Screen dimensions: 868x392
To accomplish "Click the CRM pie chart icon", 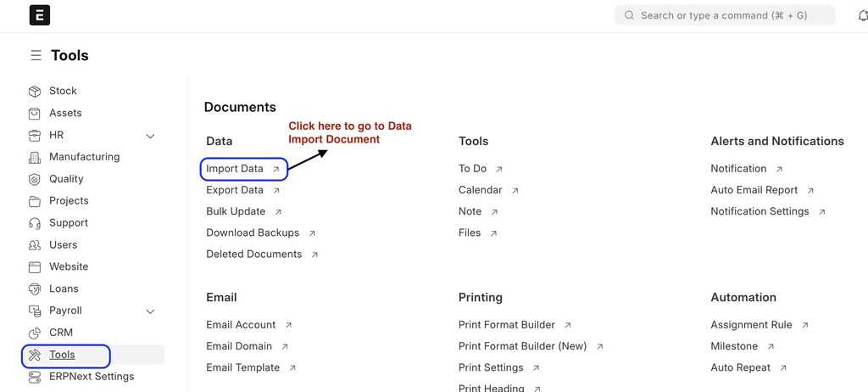I will click(35, 333).
